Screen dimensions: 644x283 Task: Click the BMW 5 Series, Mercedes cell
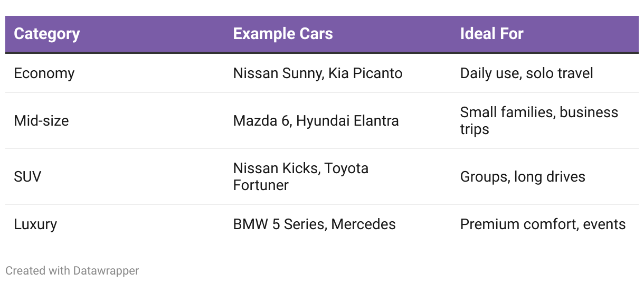[314, 224]
